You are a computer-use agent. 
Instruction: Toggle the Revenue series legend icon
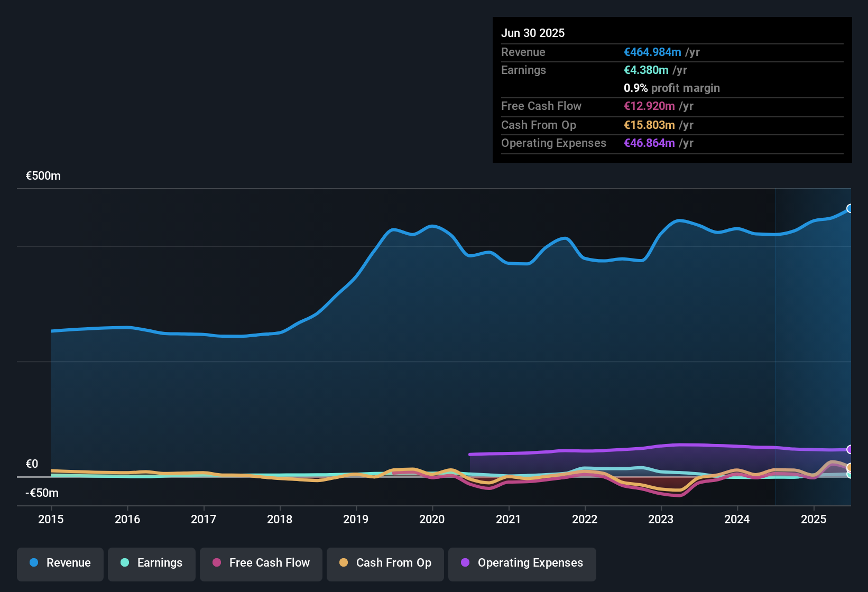pos(33,563)
